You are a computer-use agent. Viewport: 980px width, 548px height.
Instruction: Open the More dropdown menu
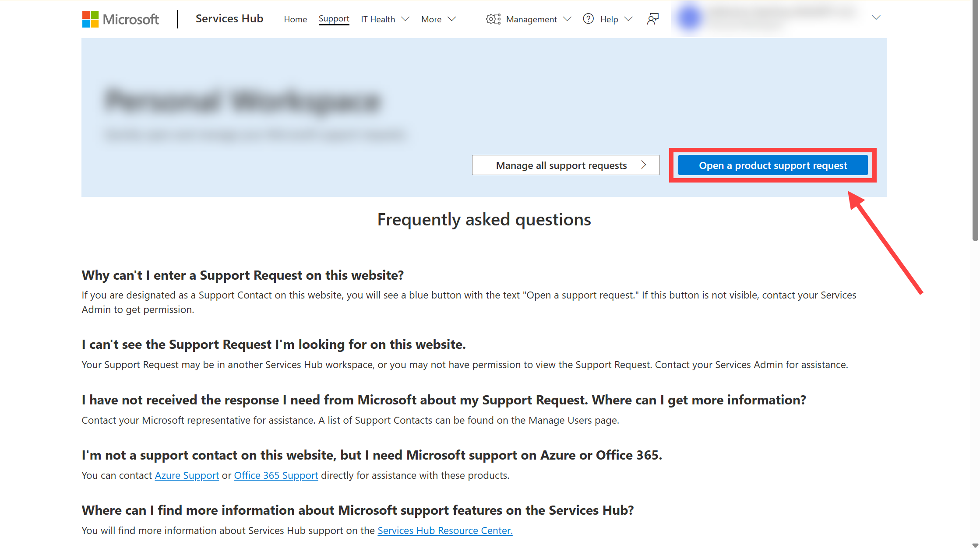pos(437,19)
